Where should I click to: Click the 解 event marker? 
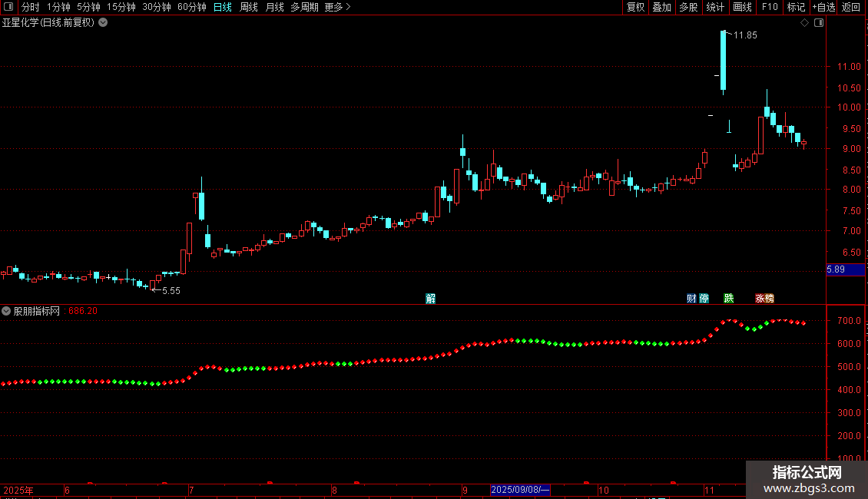point(431,299)
